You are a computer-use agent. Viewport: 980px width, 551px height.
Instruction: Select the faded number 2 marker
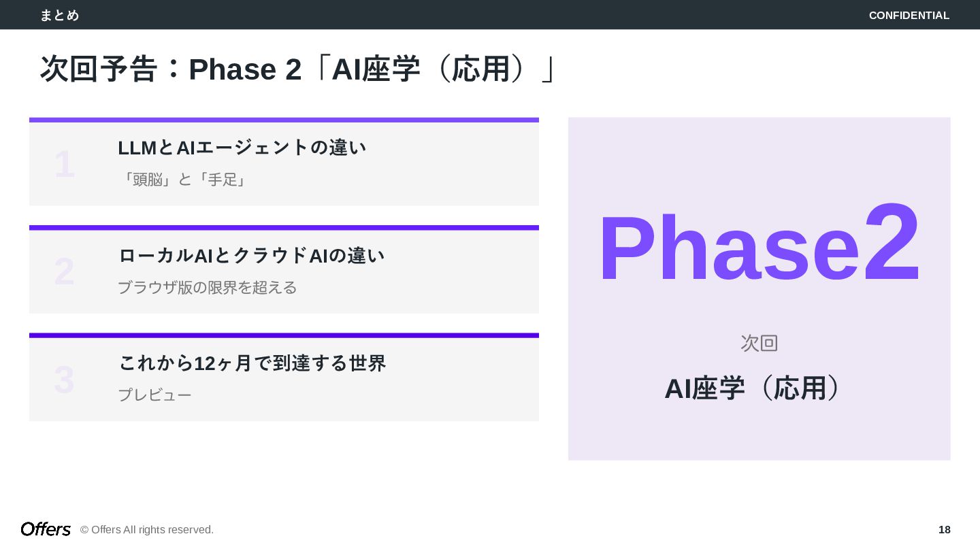64,272
